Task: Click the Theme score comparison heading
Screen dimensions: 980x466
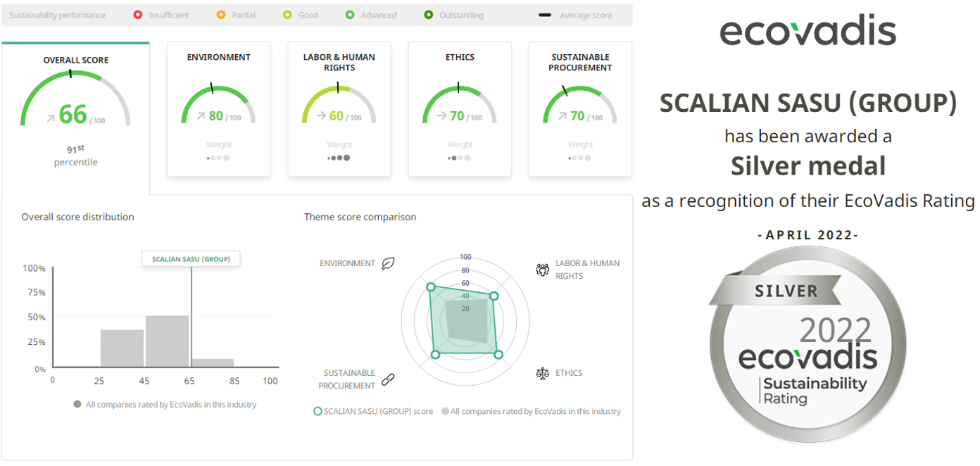Action: (360, 217)
